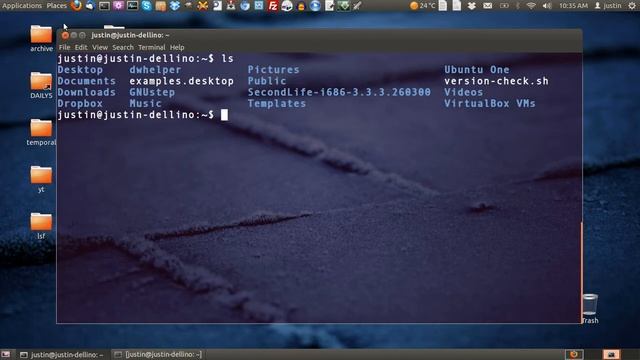The height and width of the screenshot is (360, 640).
Task: Click 'Dropbox' in ls output
Action: pos(80,104)
